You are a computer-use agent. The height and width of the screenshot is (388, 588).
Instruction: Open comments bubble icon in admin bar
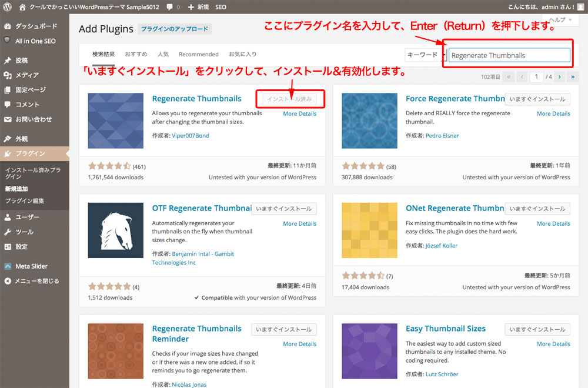(169, 7)
